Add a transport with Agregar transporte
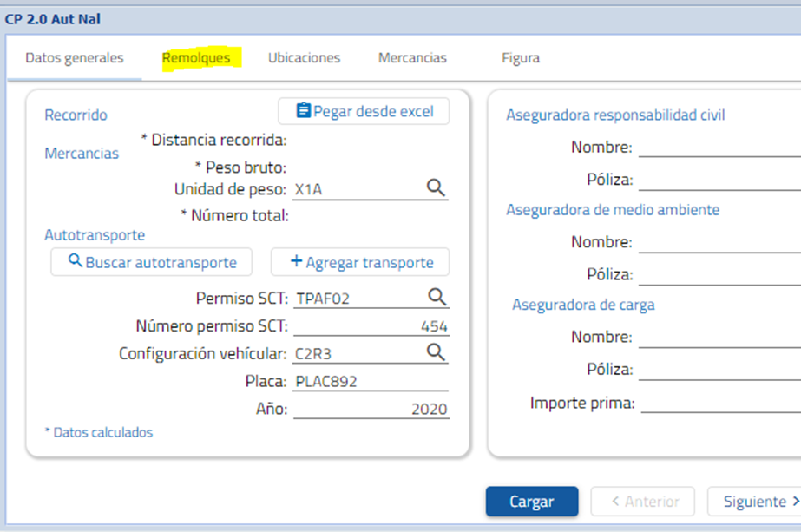This screenshot has height=532, width=801. [x=360, y=262]
